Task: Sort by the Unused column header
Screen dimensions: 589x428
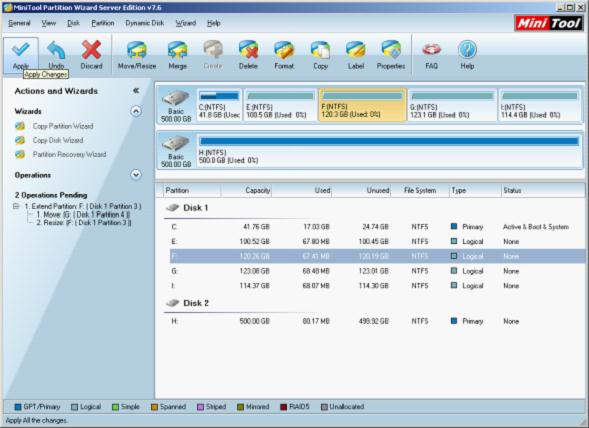Action: click(361, 191)
